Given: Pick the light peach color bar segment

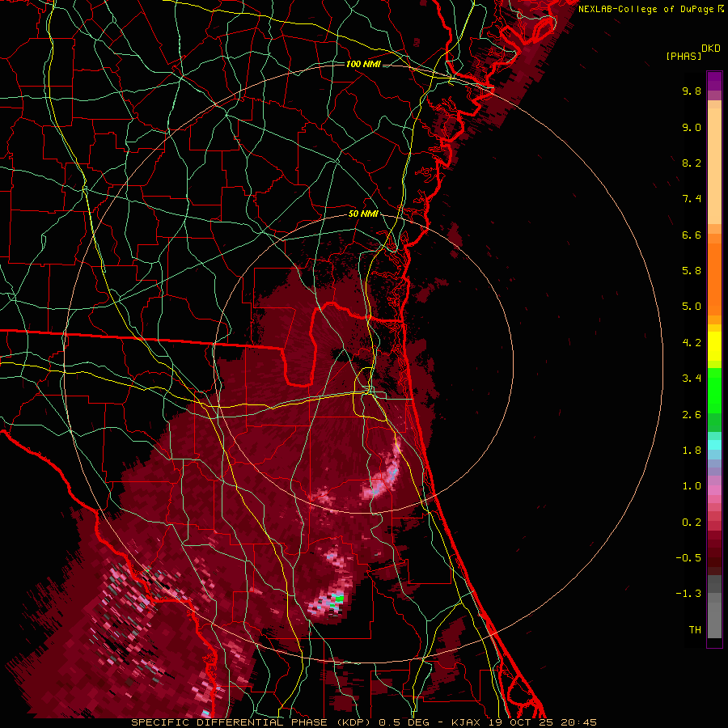Looking at the screenshot, I should [x=714, y=166].
